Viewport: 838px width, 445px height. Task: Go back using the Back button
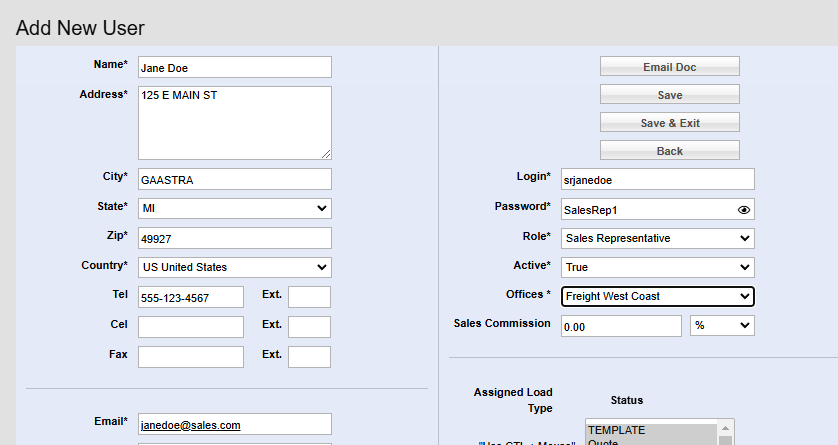click(669, 151)
